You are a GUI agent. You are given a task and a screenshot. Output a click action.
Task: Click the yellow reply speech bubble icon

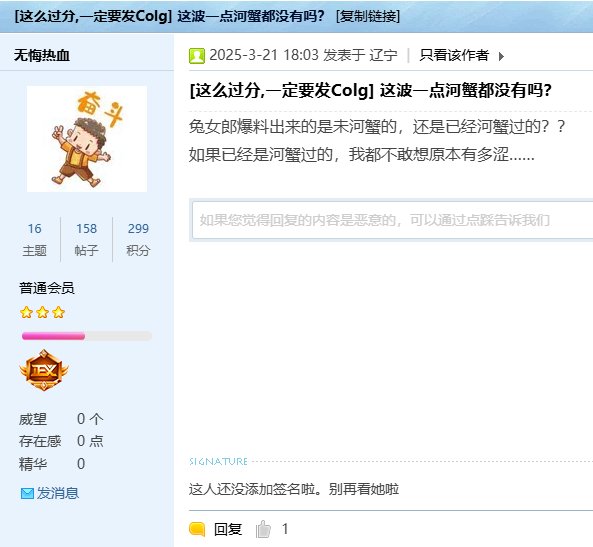[x=197, y=529]
